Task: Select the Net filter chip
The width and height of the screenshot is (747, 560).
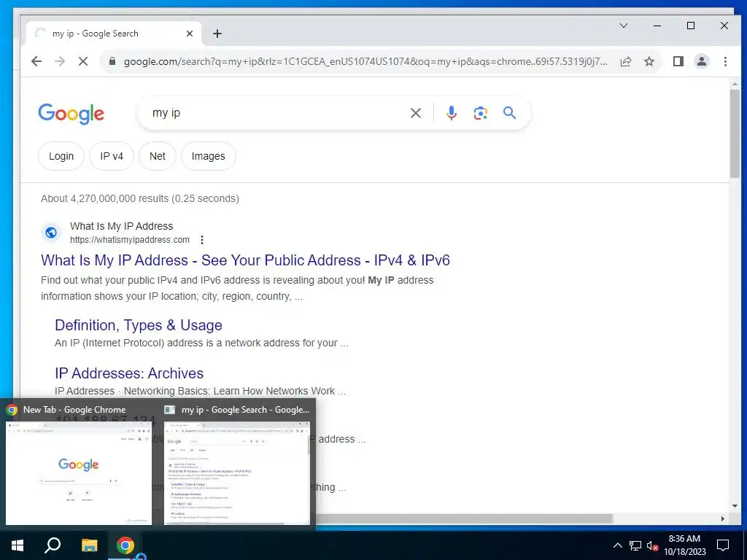Action: [x=158, y=156]
